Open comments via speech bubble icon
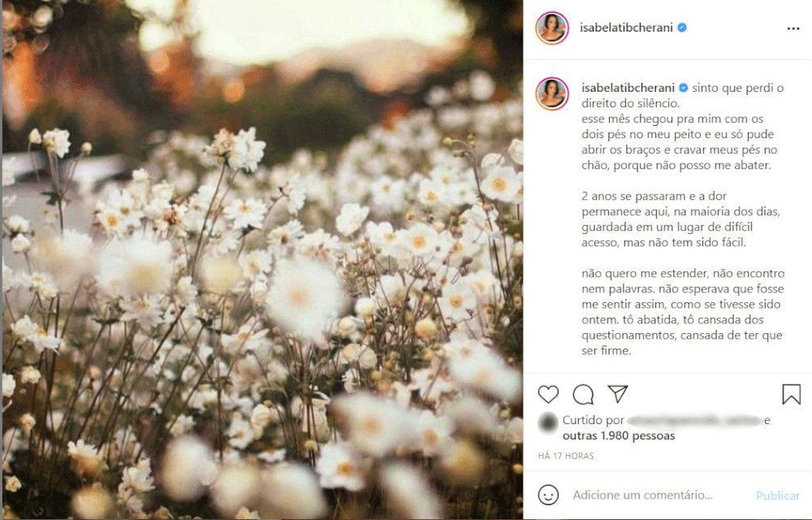The width and height of the screenshot is (812, 520). point(583,394)
